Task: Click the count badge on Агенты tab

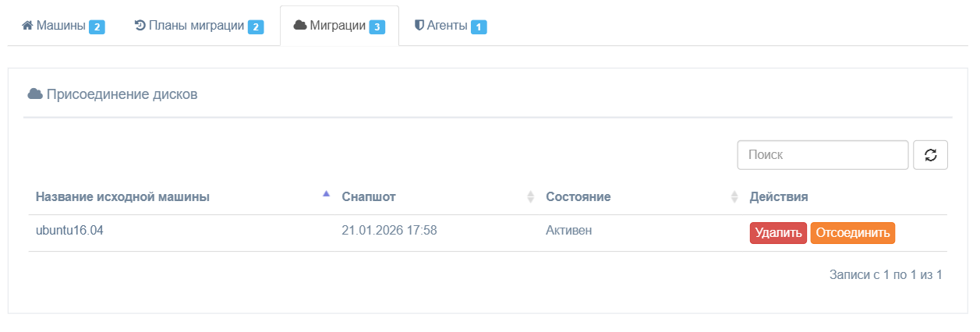Action: [479, 27]
